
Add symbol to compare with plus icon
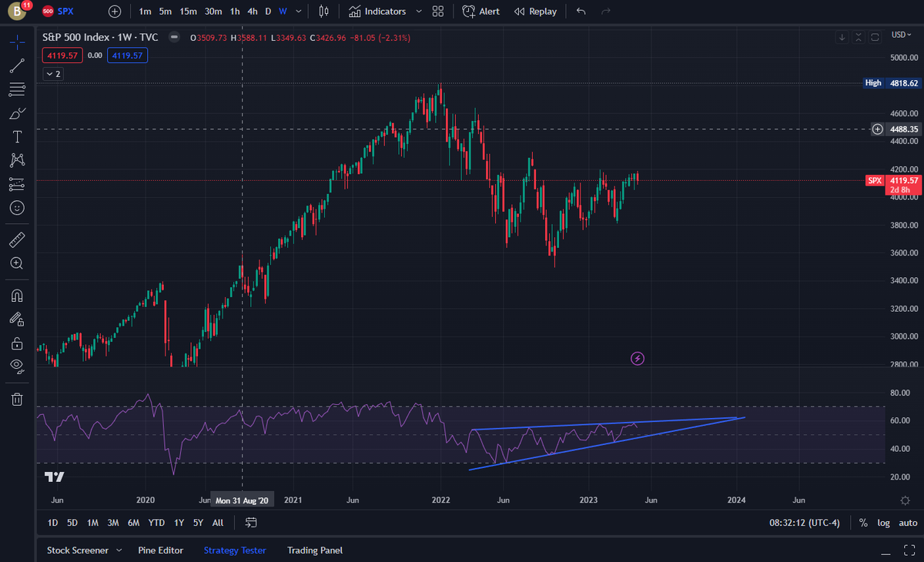[x=115, y=12]
